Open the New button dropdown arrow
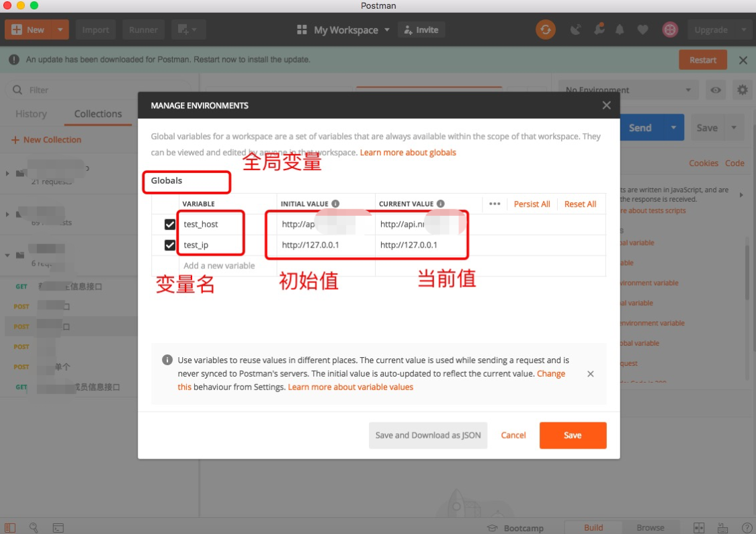The image size is (756, 534). click(60, 30)
